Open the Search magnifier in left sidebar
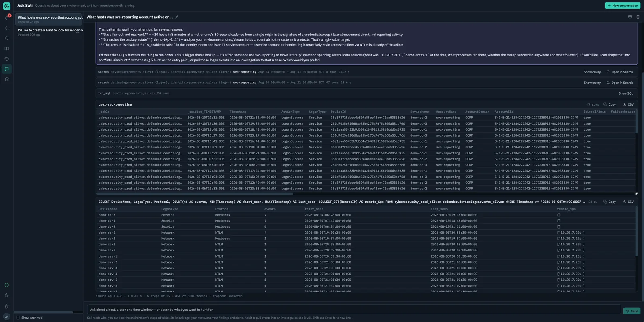The image size is (644, 322). click(6, 28)
